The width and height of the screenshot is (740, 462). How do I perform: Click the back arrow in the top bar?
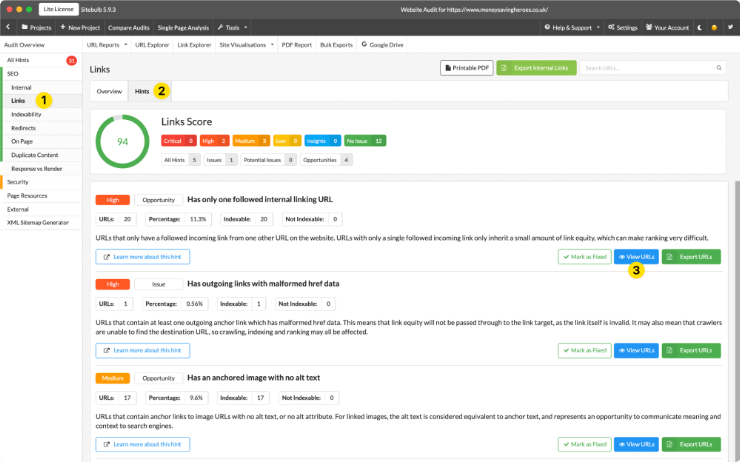8,27
